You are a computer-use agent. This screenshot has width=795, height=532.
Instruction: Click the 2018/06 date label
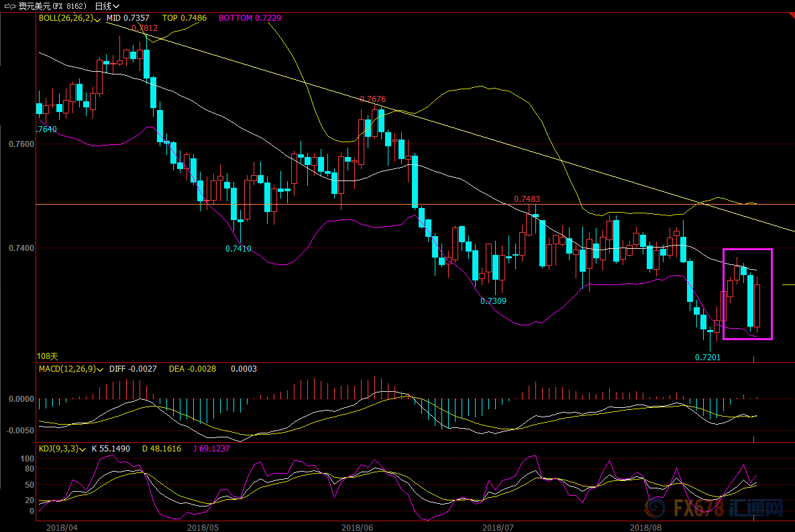(x=357, y=527)
